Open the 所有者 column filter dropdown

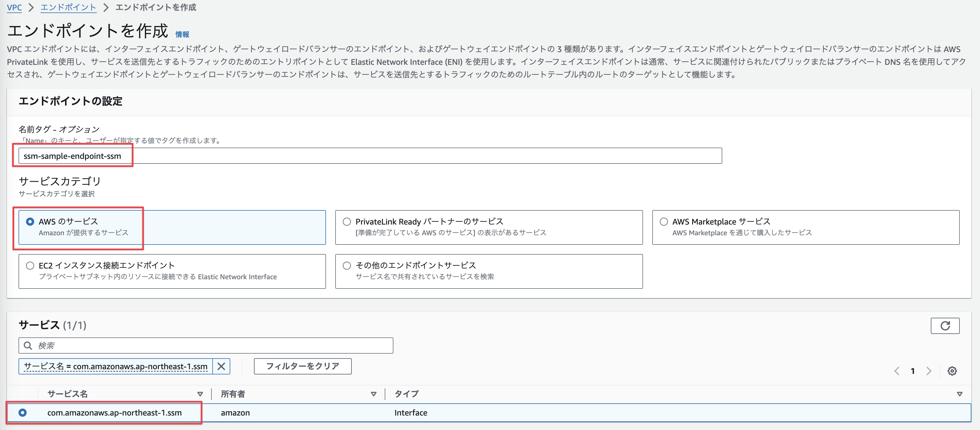coord(374,394)
